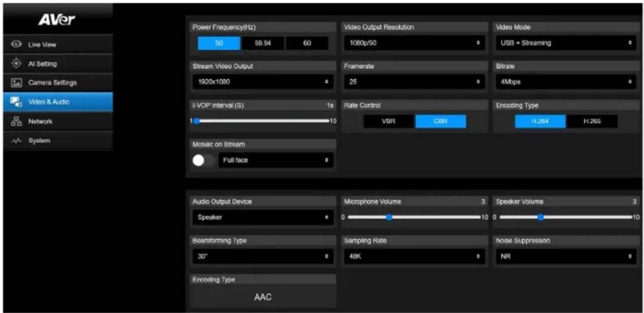Open the System page
The image size is (644, 313).
pos(58,141)
